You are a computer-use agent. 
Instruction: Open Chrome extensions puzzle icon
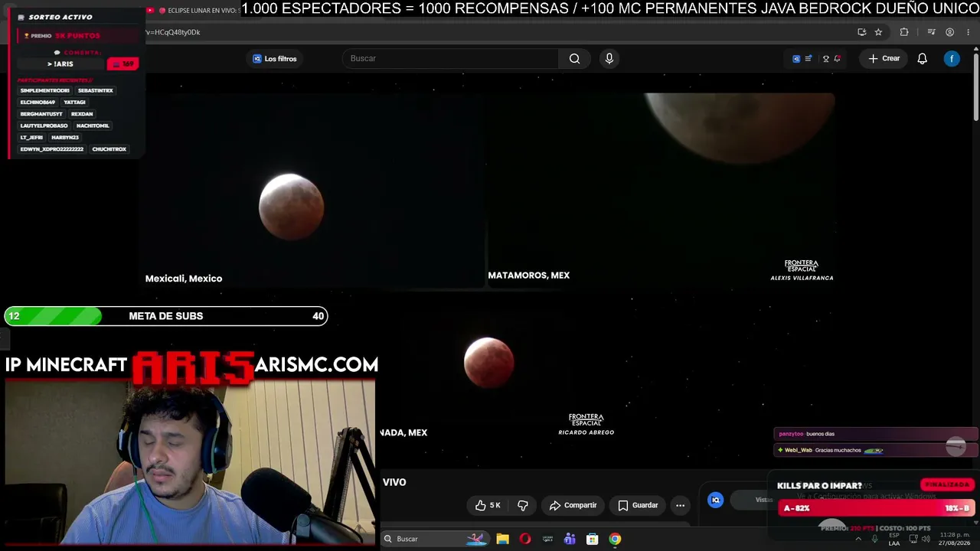click(x=904, y=32)
